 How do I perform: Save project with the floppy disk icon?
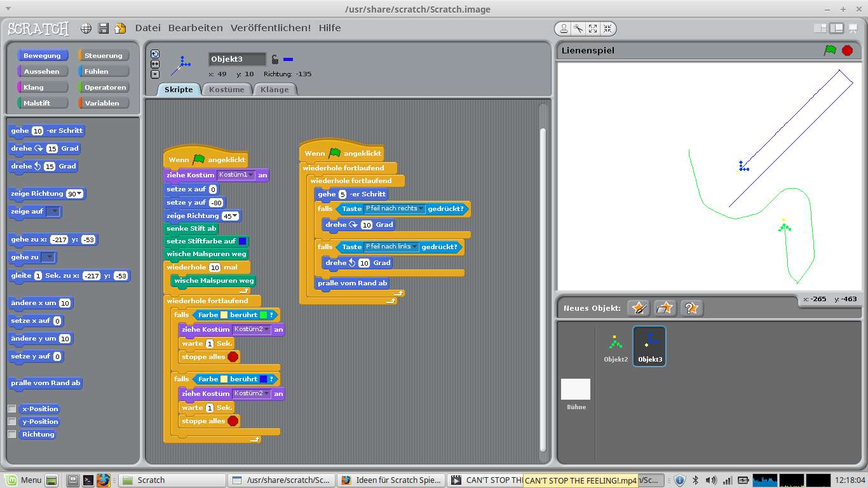point(104,29)
